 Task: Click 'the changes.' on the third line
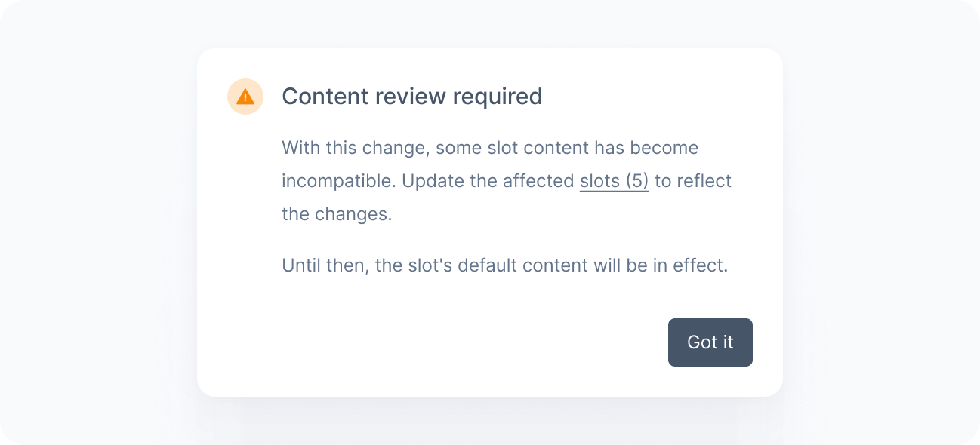(337, 214)
